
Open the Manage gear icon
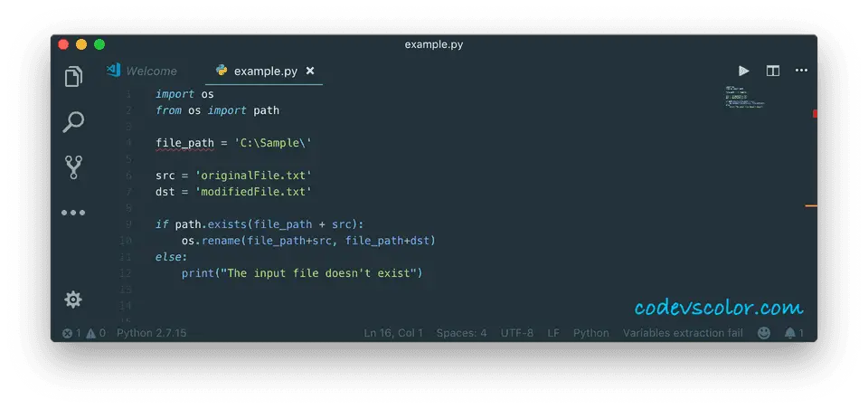tap(73, 300)
